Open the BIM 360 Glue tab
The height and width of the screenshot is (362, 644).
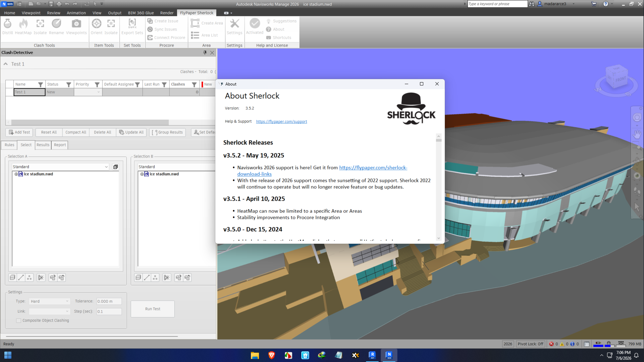click(x=141, y=13)
